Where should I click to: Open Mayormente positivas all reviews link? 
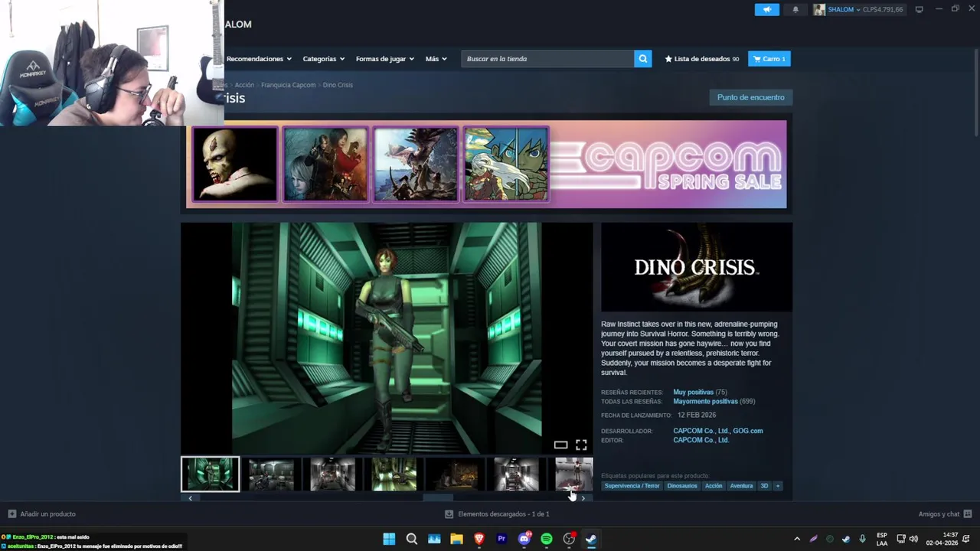point(705,402)
